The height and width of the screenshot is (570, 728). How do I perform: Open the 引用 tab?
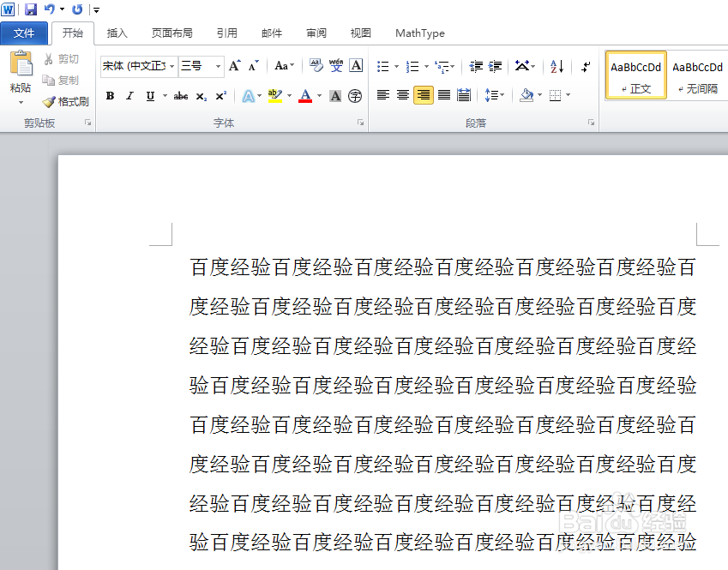[227, 33]
